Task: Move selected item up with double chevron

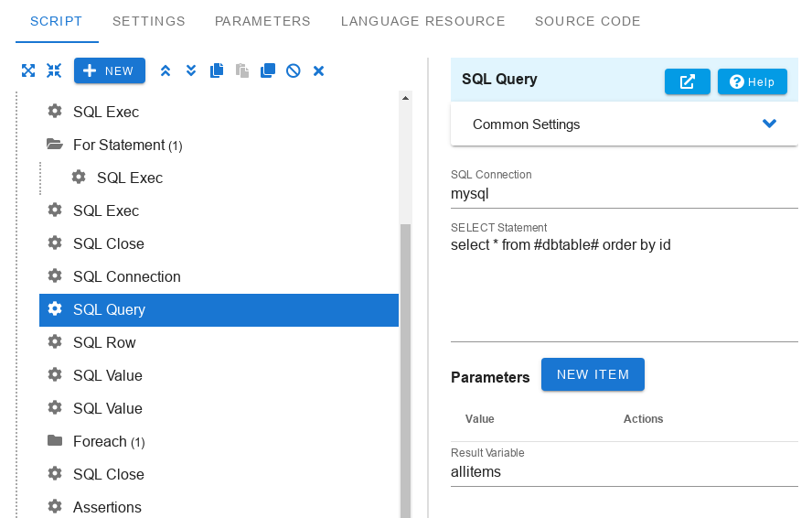Action: point(166,70)
